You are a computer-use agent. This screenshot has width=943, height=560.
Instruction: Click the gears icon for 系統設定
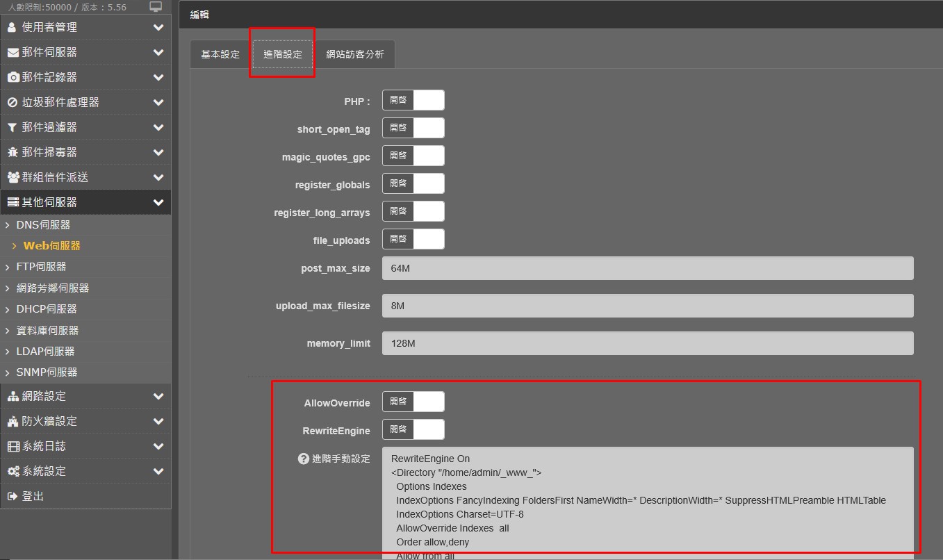(x=13, y=471)
